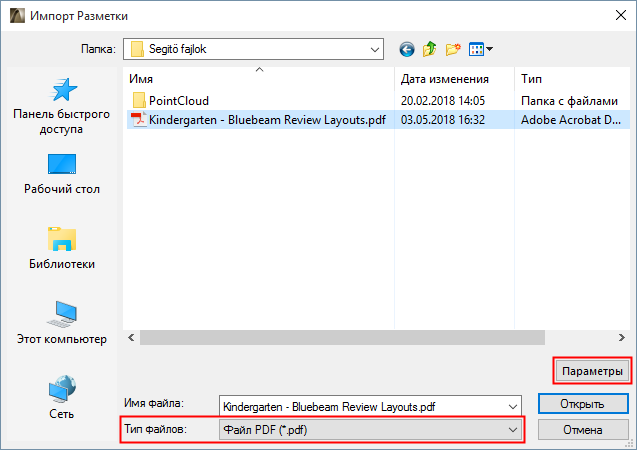
Task: Click the ARCHICAD dialog title icon
Action: [x=17, y=15]
